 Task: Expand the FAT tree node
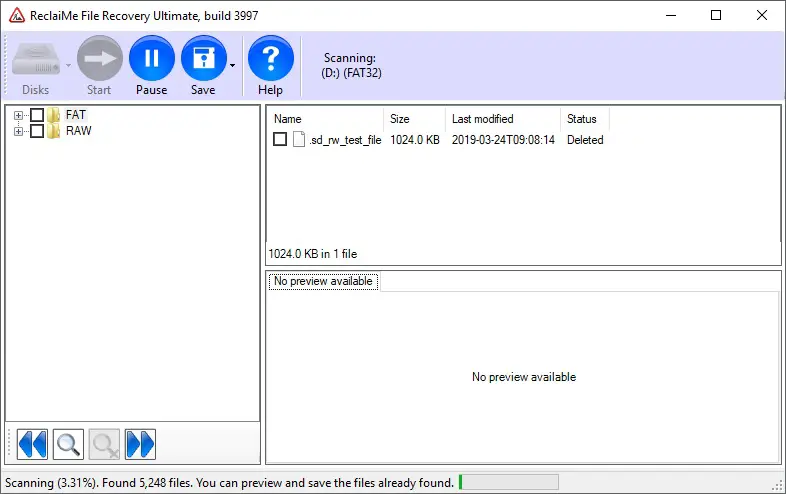19,115
